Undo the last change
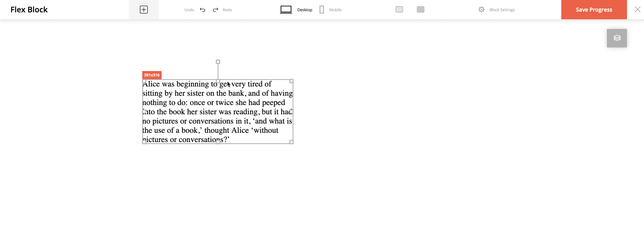 pyautogui.click(x=195, y=10)
